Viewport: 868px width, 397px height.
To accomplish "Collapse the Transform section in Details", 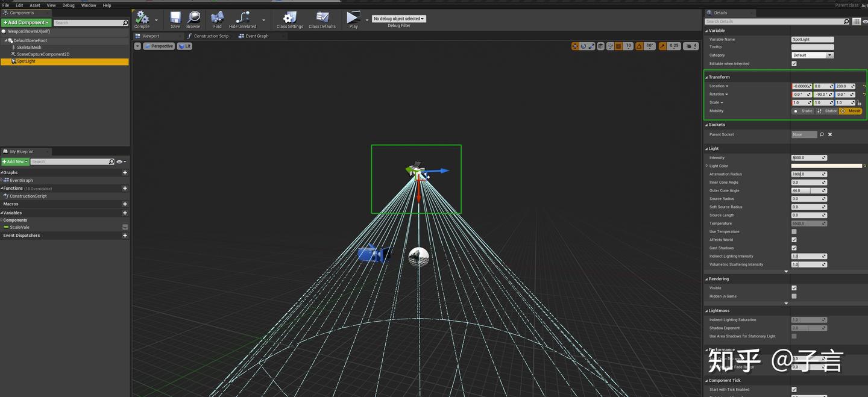I will tap(707, 77).
